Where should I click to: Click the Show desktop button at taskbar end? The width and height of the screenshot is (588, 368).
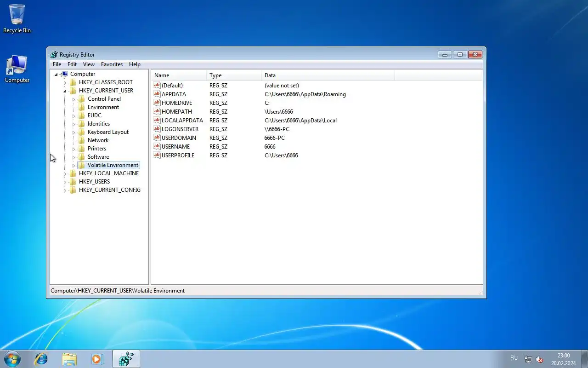584,359
